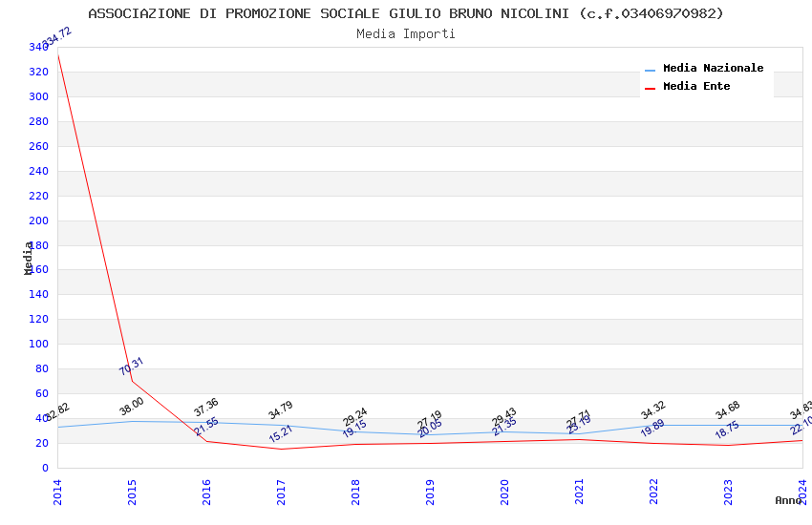
Task: Select the blue Media Nazionale legend color swatch
Action: pos(650,71)
